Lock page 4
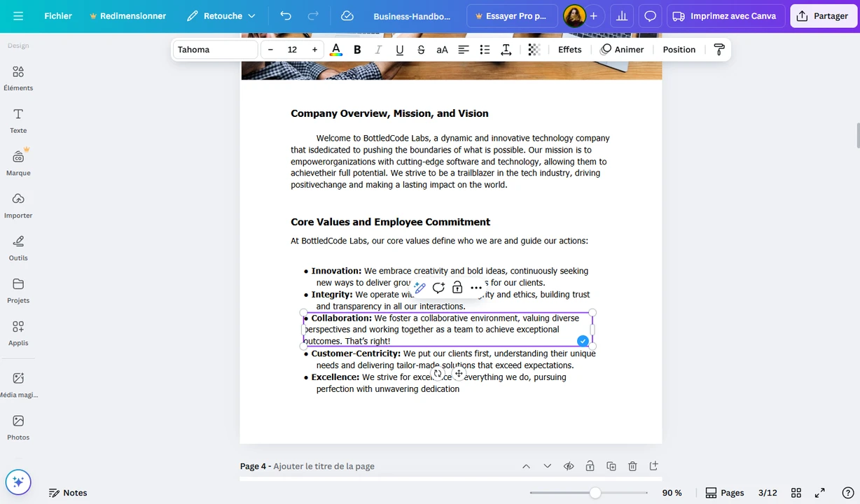The height and width of the screenshot is (504, 860). coord(590,466)
